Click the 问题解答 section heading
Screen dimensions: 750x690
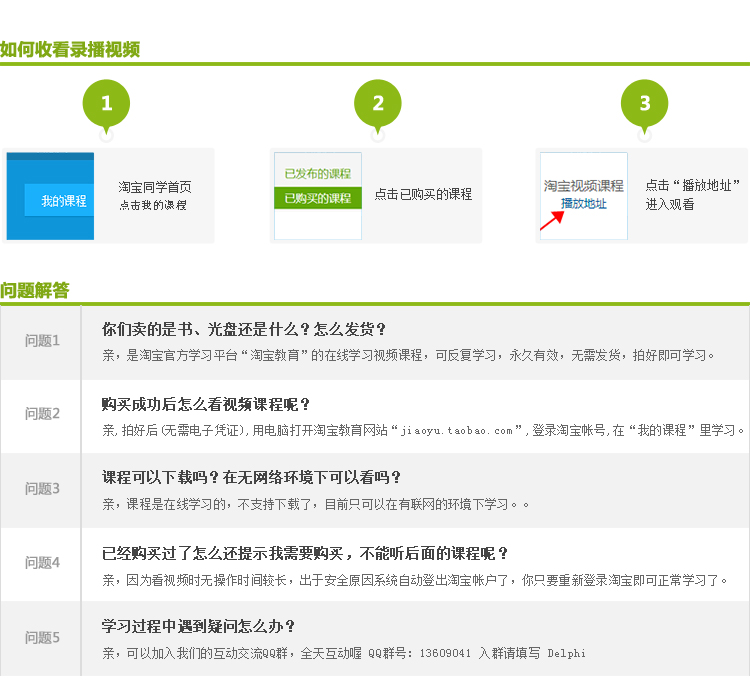pyautogui.click(x=35, y=290)
